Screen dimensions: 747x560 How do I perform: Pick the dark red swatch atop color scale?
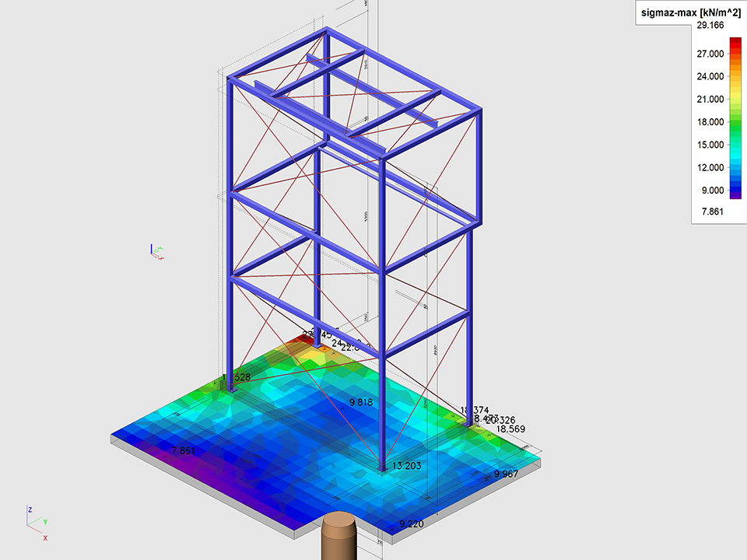(x=735, y=41)
